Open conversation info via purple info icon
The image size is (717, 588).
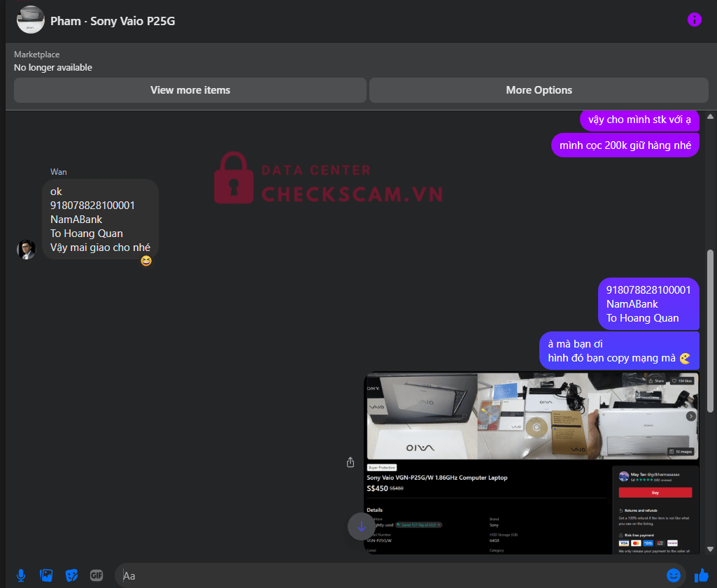pyautogui.click(x=694, y=20)
